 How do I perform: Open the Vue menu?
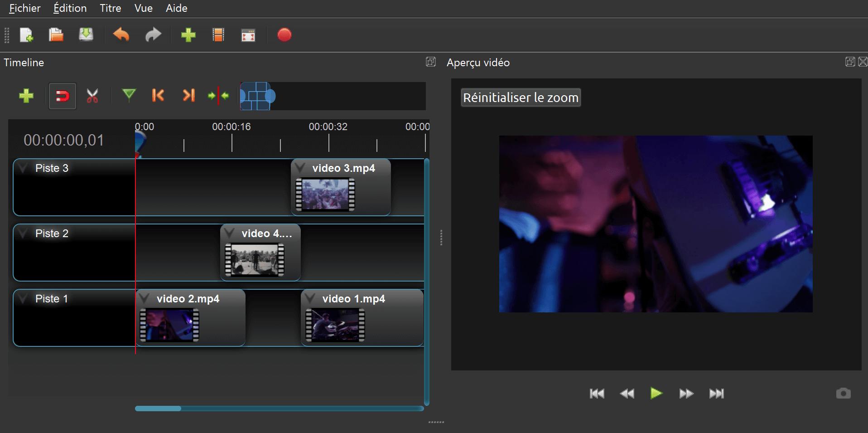144,8
